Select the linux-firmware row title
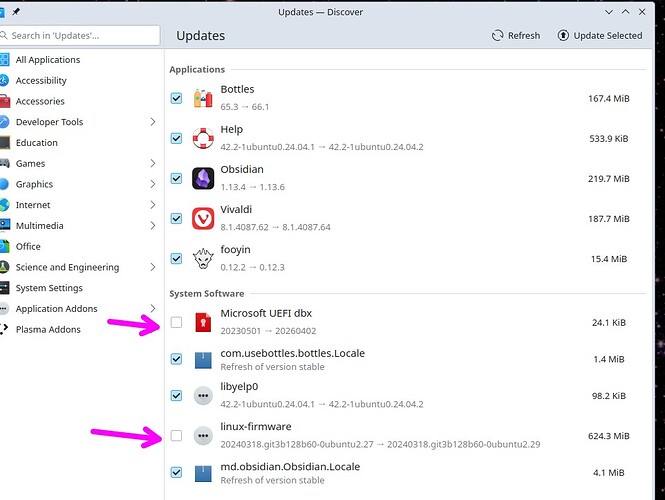Screen dimensions: 665x500 tap(256, 426)
